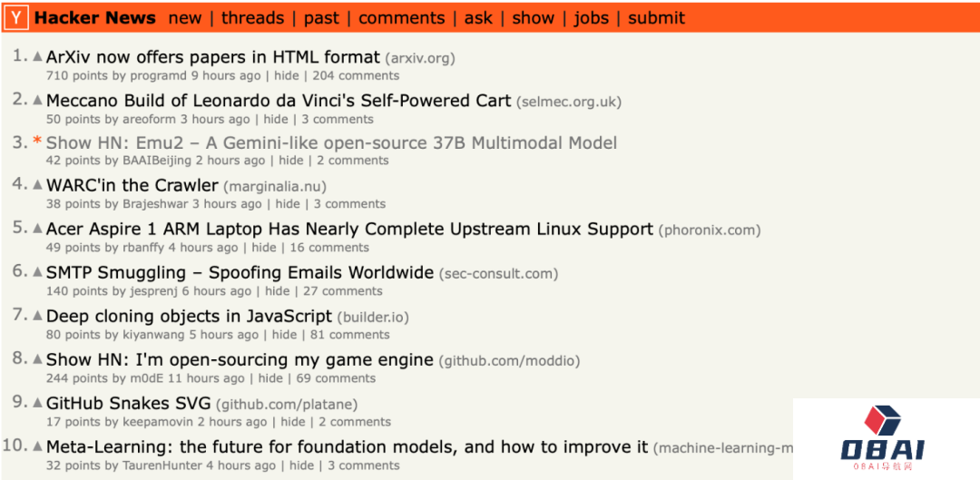
Task: Click the Y Combinator logo icon
Action: (15, 17)
